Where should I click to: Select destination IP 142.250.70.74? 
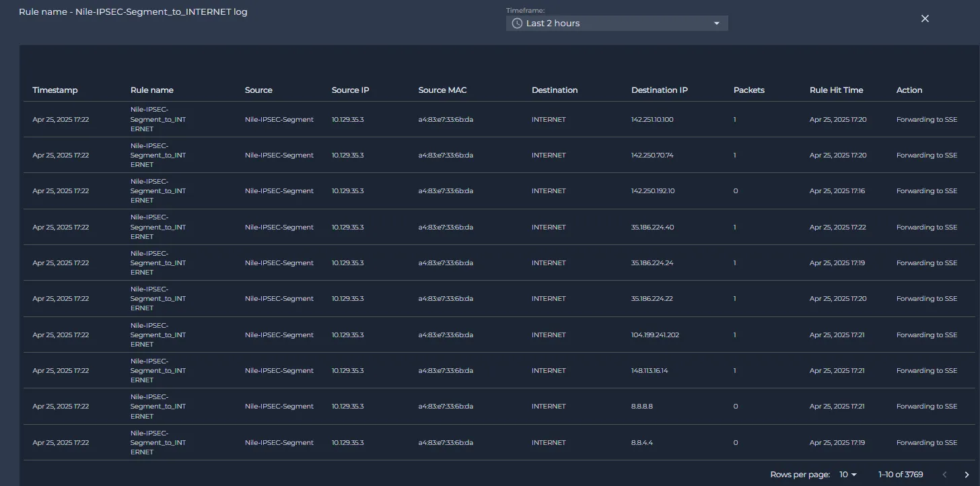tap(652, 155)
